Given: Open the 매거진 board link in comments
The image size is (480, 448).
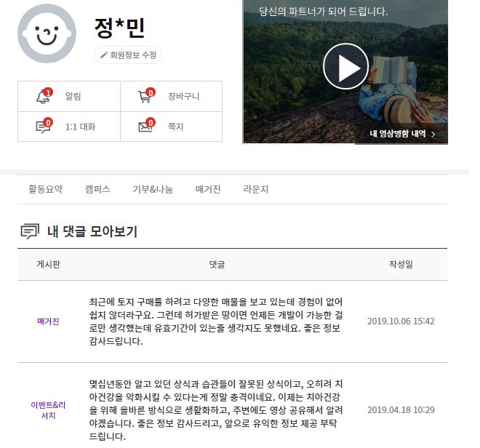Looking at the screenshot, I should click(x=48, y=321).
